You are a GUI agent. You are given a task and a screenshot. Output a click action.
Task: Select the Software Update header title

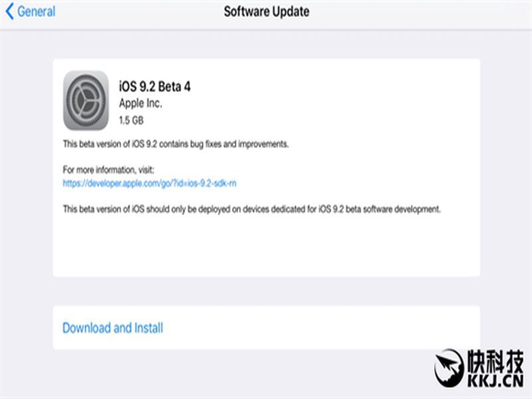click(x=267, y=11)
